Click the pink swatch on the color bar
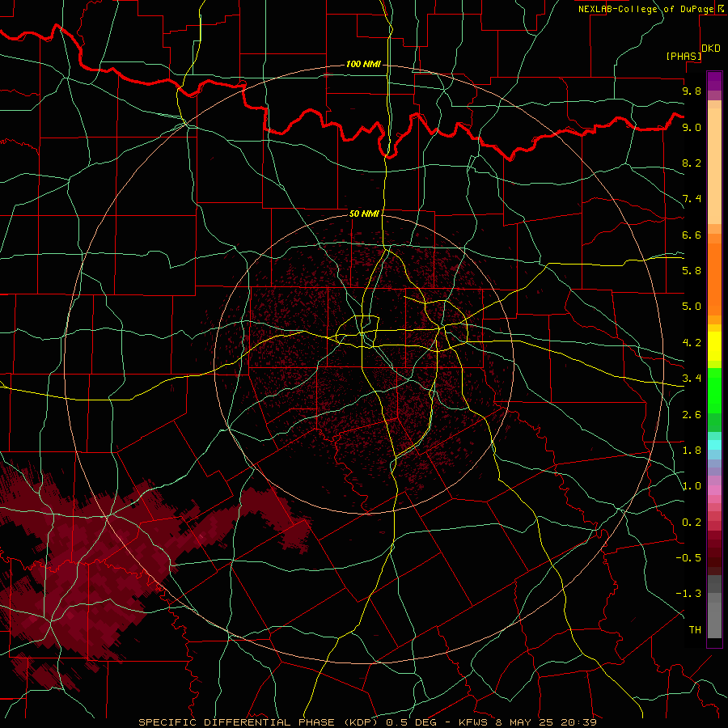The image size is (728, 728). point(714,490)
